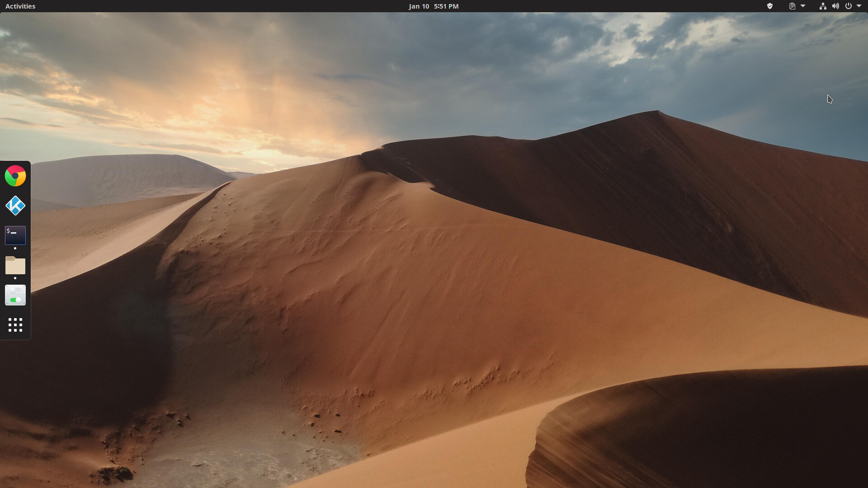The width and height of the screenshot is (868, 488).
Task: Open the Terminal from the dock
Action: point(15,235)
